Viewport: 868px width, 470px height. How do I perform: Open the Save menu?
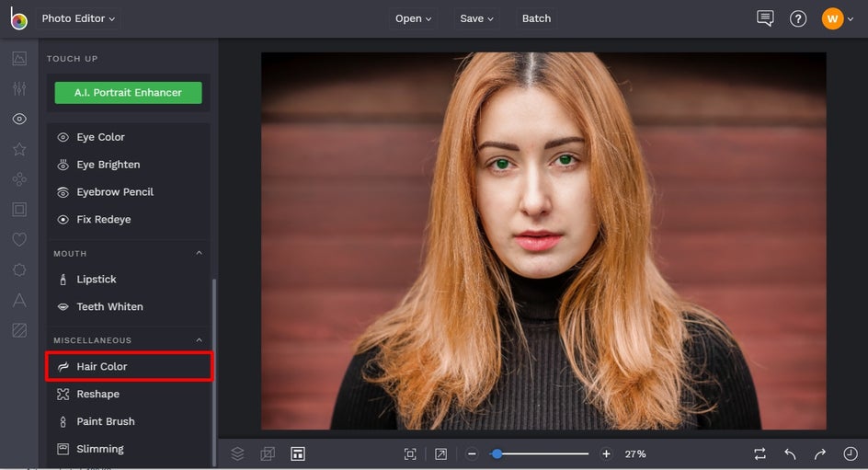click(x=477, y=18)
